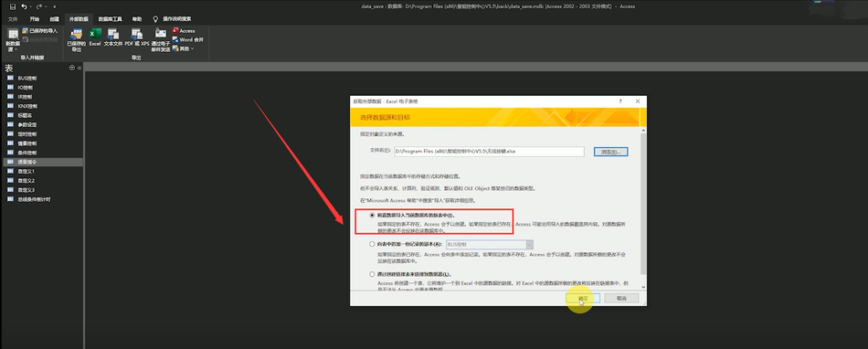This screenshot has width=868, height=349.
Task: Select the IO控制 table
Action: click(x=42, y=88)
